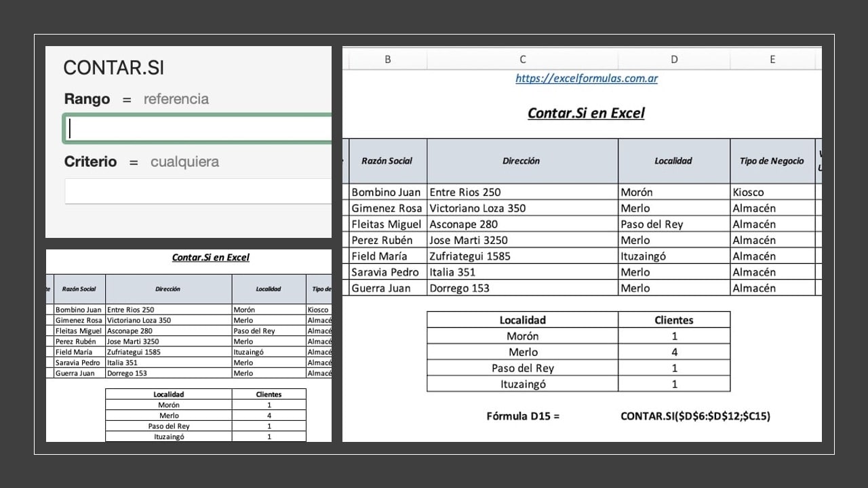The width and height of the screenshot is (868, 488).
Task: Select the Localidad header in the summary table
Action: click(x=522, y=319)
